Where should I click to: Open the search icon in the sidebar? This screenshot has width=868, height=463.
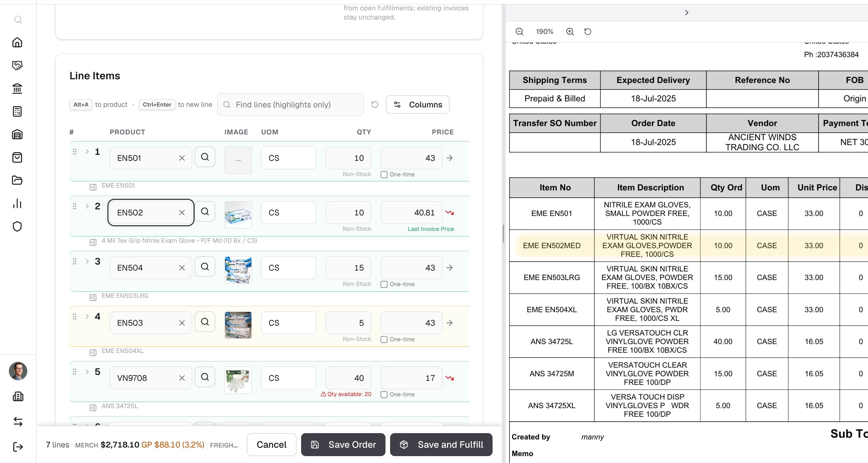[18, 20]
